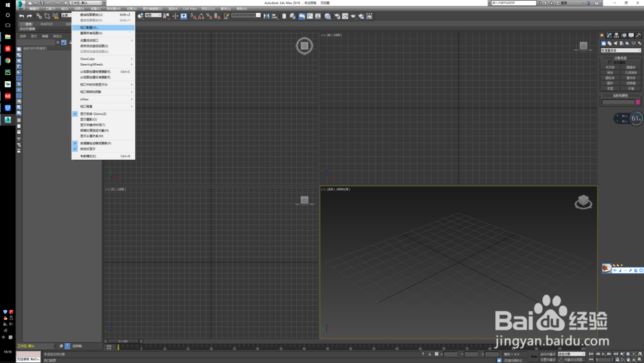Toggle 专家模式(E) in the menu

point(103,156)
